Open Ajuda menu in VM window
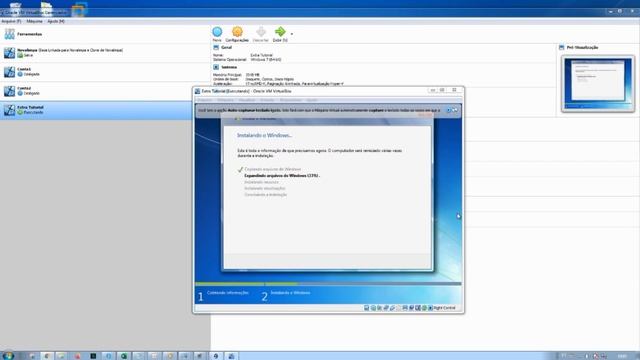This screenshot has height=360, width=640. (x=312, y=100)
